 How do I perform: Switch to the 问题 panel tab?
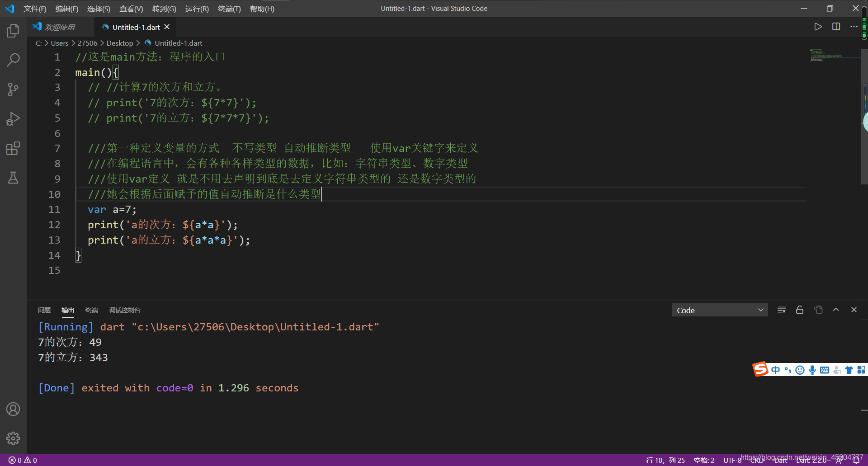tap(44, 310)
